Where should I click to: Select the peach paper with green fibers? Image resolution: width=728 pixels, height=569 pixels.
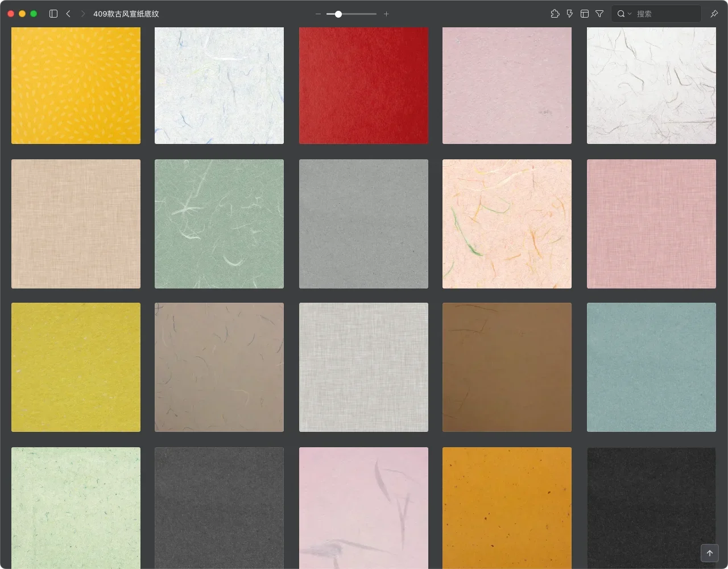tap(507, 224)
